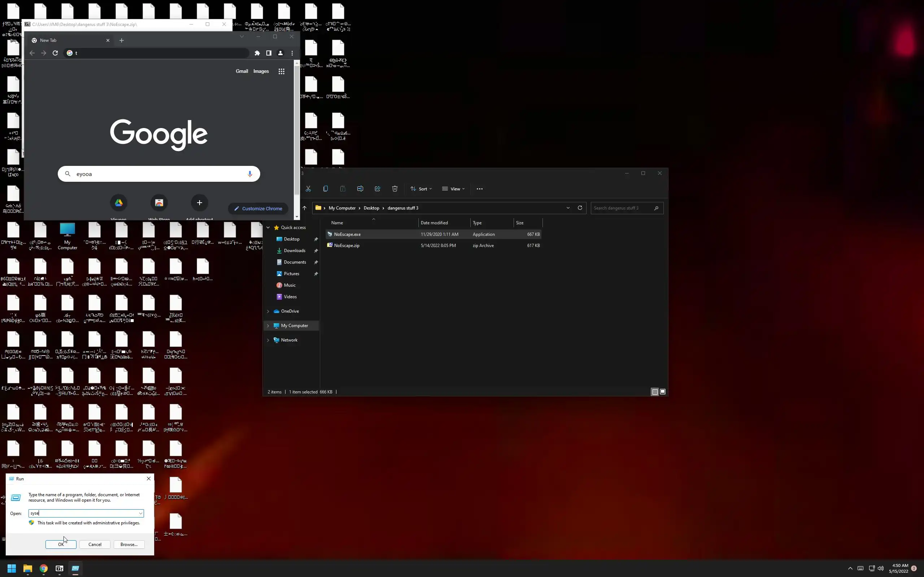Click the Rename icon in Explorer toolbar
This screenshot has width=924, height=577.
360,189
